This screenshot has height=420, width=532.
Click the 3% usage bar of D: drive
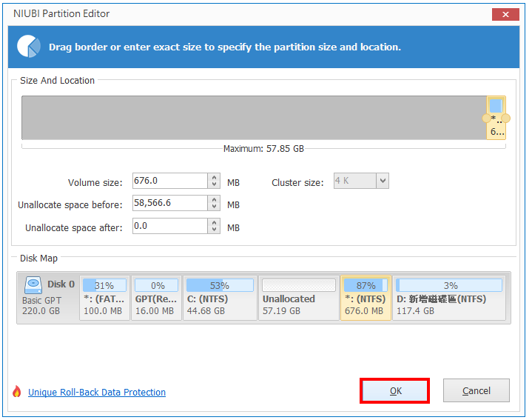coord(449,285)
